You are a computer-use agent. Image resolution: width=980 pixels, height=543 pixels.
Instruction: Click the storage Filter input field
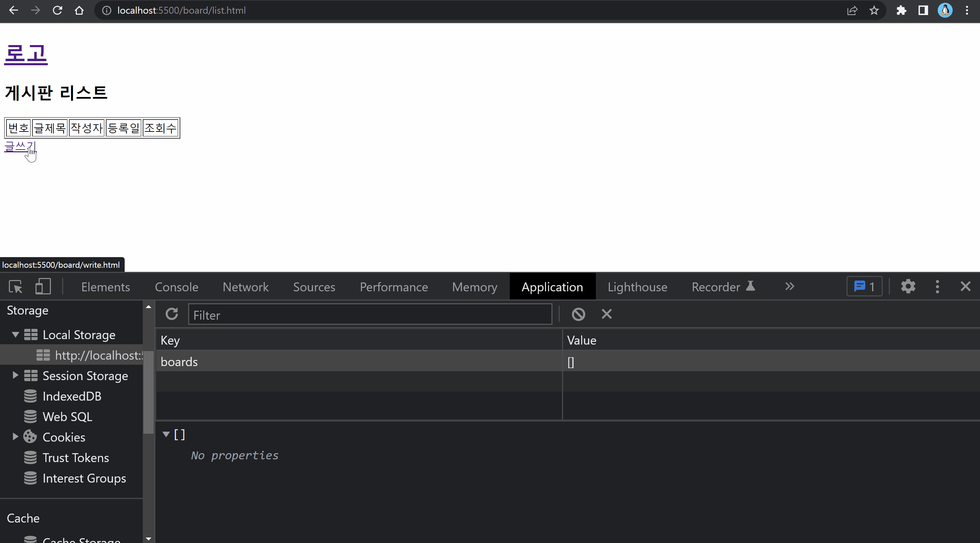coord(370,315)
